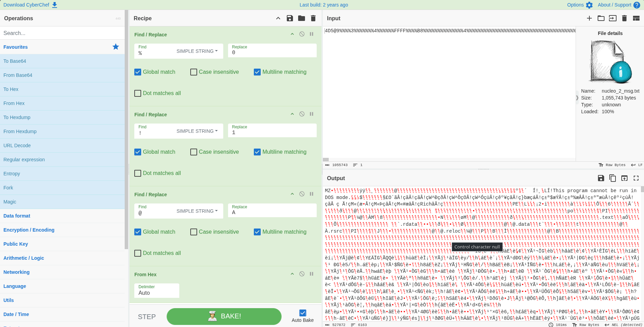Expand the Data format operations category
Screen dimensions: 644x327
point(17,216)
